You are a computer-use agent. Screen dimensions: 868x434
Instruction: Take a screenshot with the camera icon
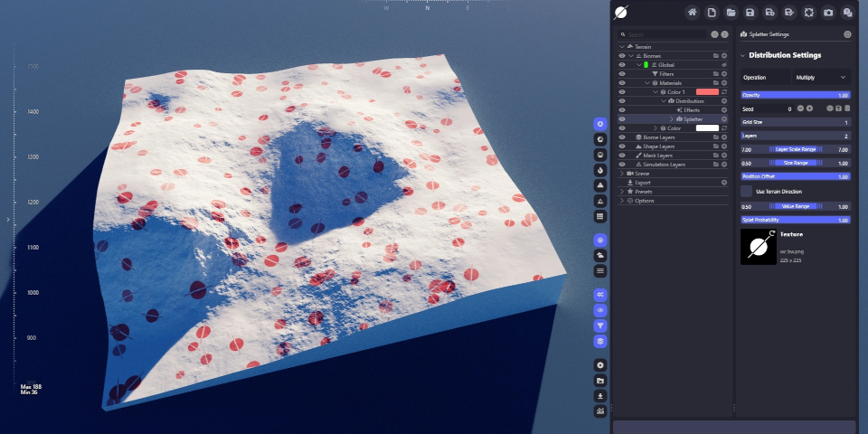click(827, 13)
